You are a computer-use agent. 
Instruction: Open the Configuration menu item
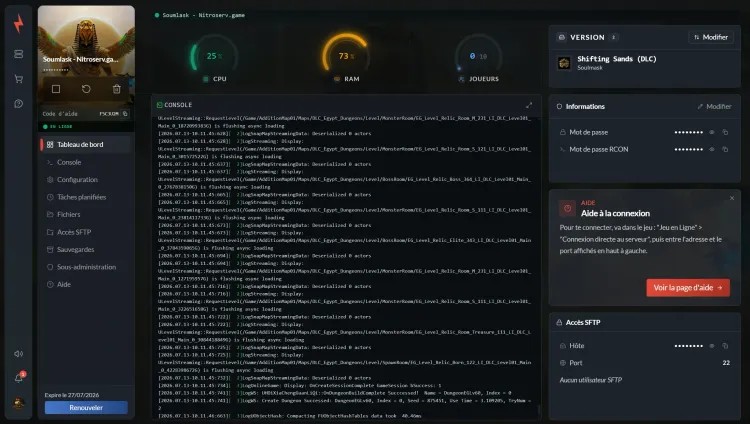(x=86, y=179)
